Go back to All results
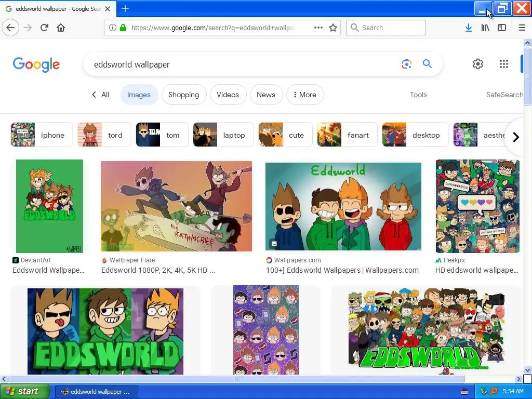Viewport: 532px width, 399px height. click(101, 95)
